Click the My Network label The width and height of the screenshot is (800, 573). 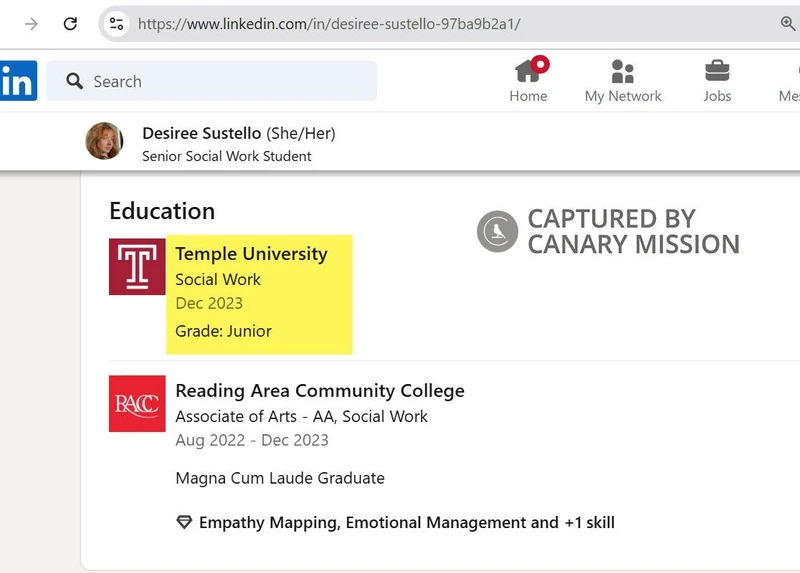(623, 96)
